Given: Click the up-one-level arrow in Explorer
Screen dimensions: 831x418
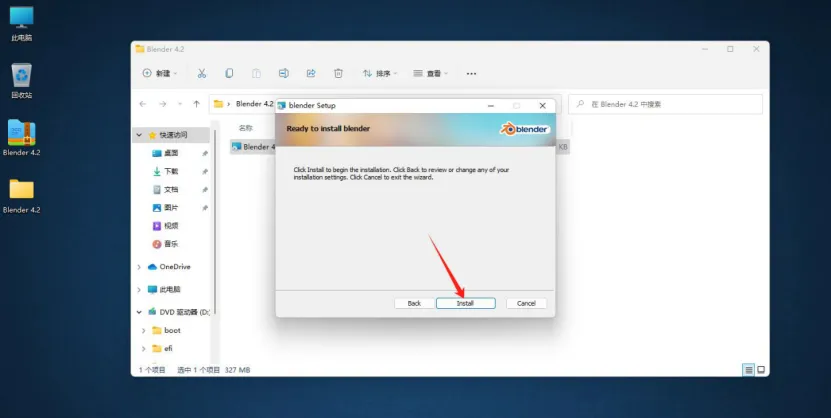Looking at the screenshot, I should click(x=197, y=104).
